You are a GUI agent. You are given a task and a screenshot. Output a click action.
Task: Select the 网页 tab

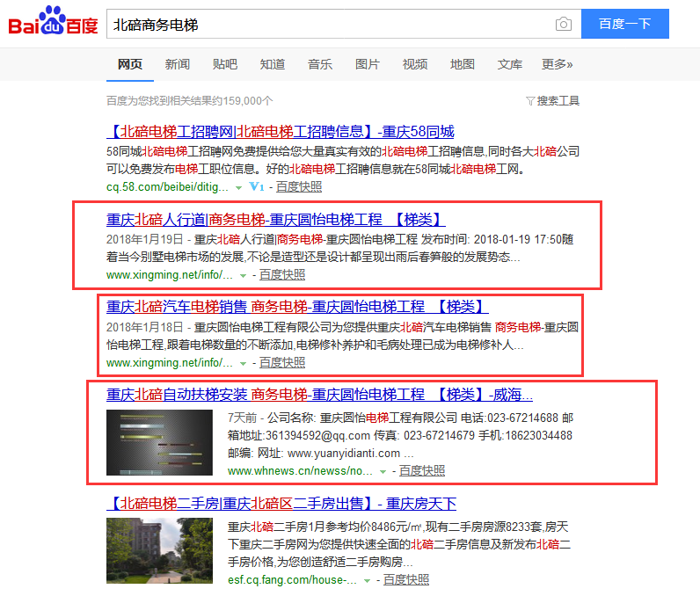(x=130, y=64)
